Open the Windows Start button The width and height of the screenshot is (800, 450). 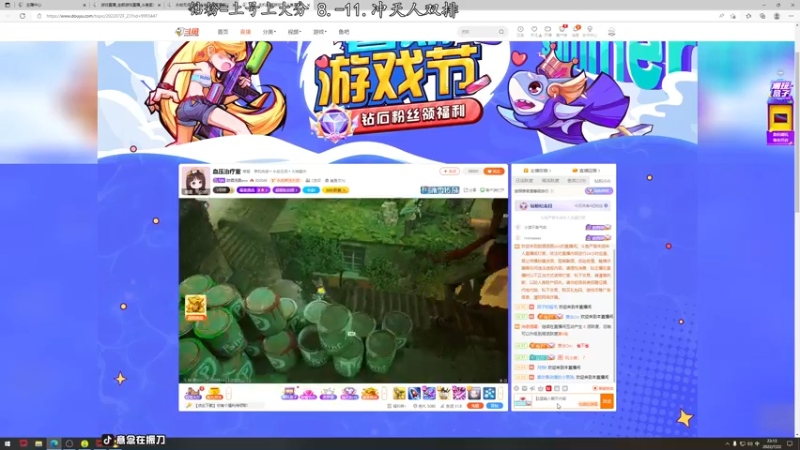click(x=7, y=443)
